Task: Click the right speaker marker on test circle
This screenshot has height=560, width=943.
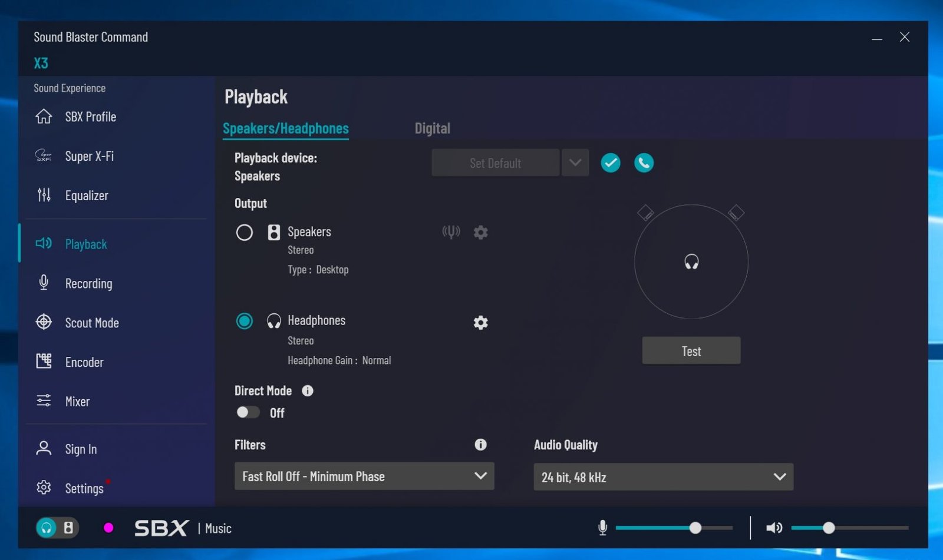Action: [x=736, y=213]
